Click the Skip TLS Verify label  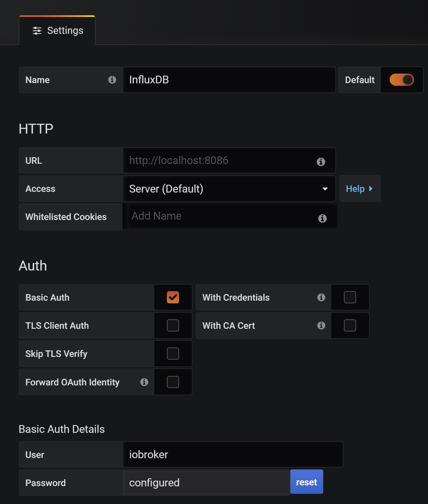(x=56, y=354)
